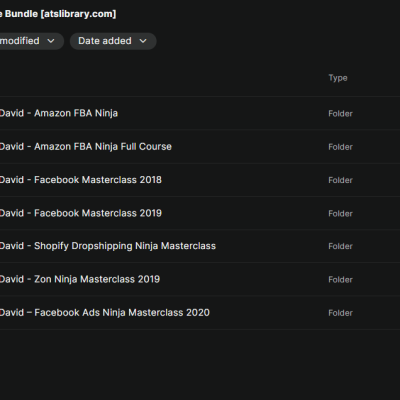Click Folder type of Facebook Ads Ninja row
Image resolution: width=400 pixels, height=400 pixels.
pos(340,313)
